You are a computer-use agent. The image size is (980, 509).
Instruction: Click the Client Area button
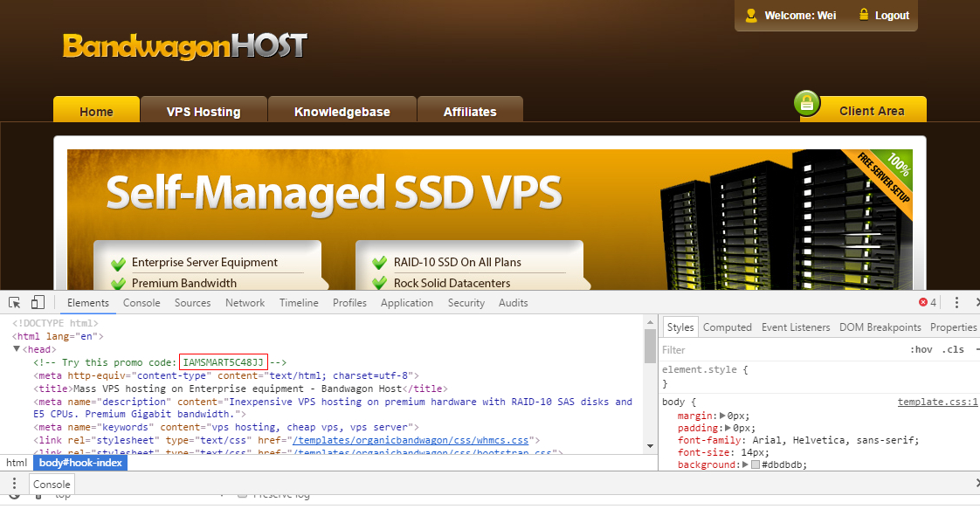(871, 110)
